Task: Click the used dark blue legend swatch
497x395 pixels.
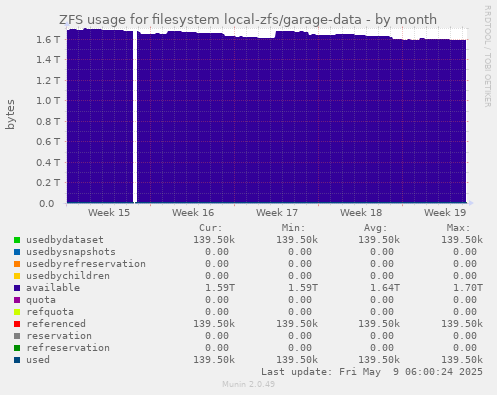Action: [x=17, y=360]
